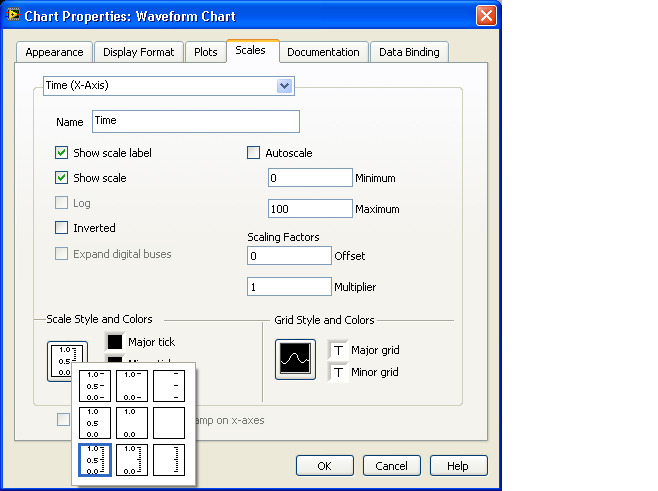The height and width of the screenshot is (491, 658).
Task: Enable the Autoscale checkbox
Action: coord(254,153)
